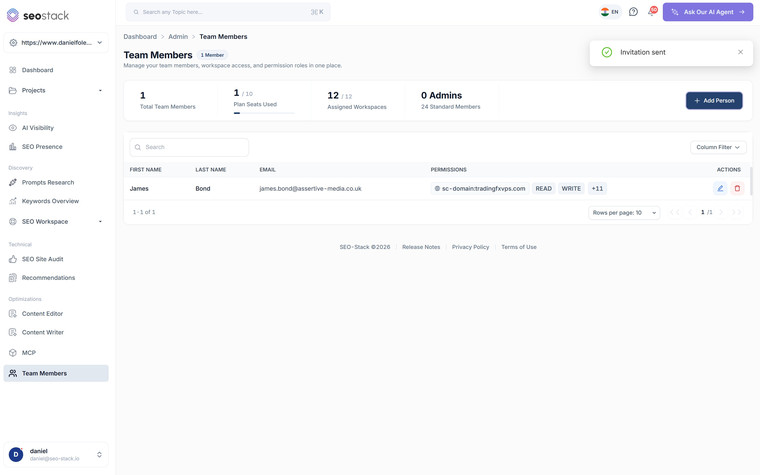Open the help question mark icon
This screenshot has height=475, width=760.
(x=633, y=12)
